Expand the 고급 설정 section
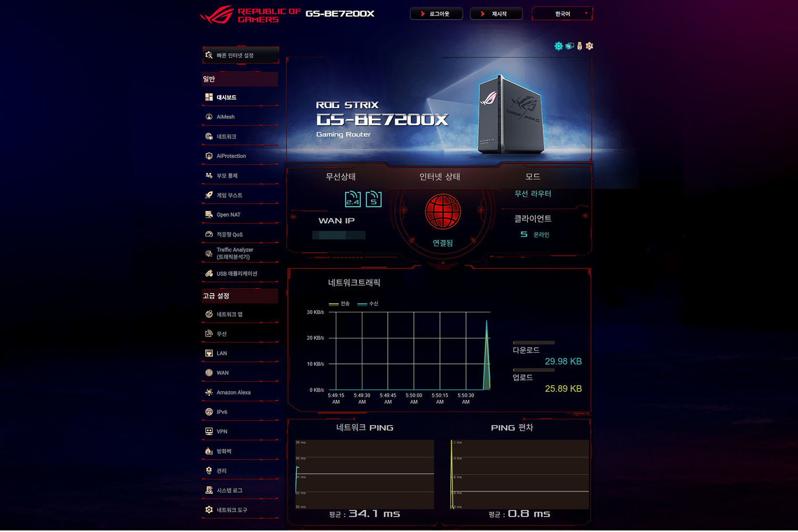The height and width of the screenshot is (532, 798). click(239, 296)
